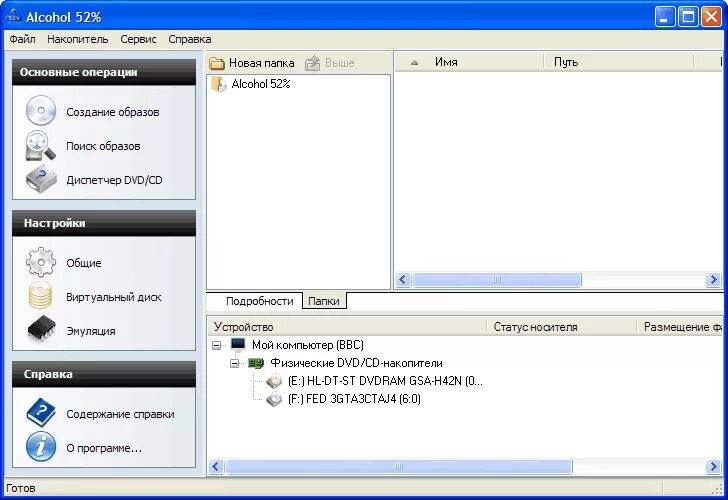Image resolution: width=728 pixels, height=500 pixels.
Task: Click the Новая папка folder icon
Action: click(x=217, y=63)
